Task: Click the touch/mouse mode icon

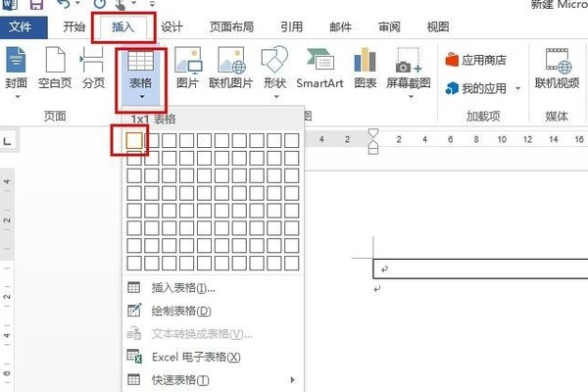Action: tap(121, 5)
